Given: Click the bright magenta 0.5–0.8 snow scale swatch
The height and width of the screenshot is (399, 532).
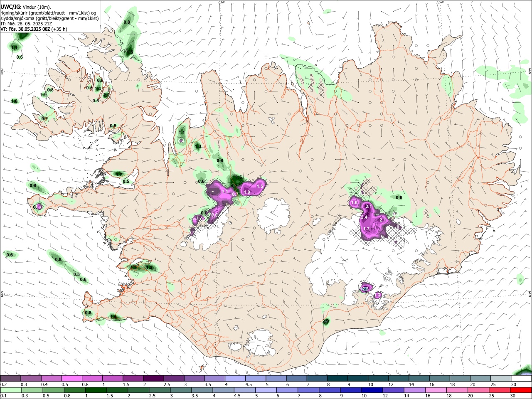Looking at the screenshot, I should 71,379.
